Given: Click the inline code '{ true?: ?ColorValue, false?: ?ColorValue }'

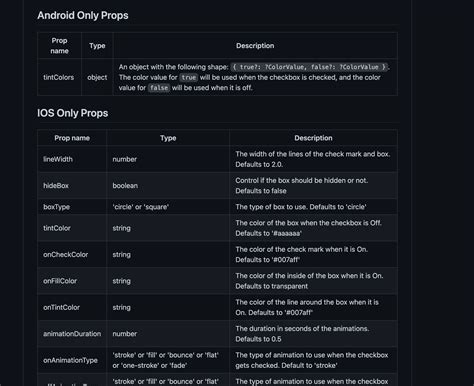Looking at the screenshot, I should coord(309,67).
